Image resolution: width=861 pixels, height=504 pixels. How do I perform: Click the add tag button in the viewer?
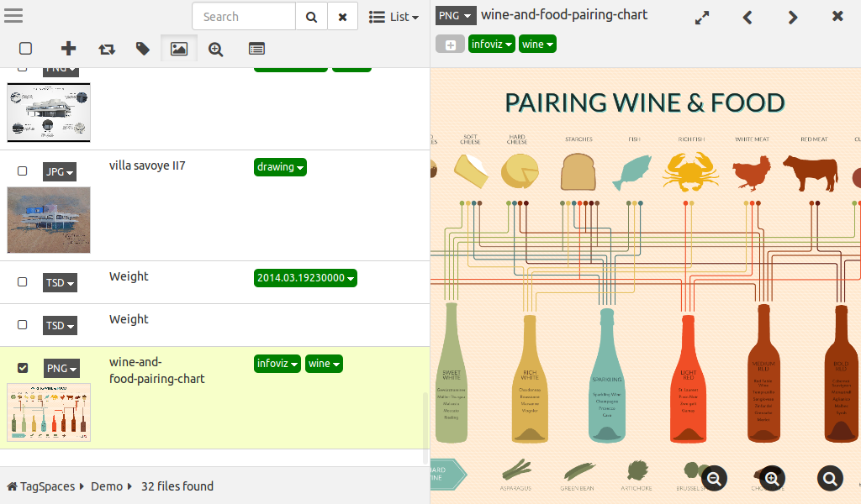point(450,45)
